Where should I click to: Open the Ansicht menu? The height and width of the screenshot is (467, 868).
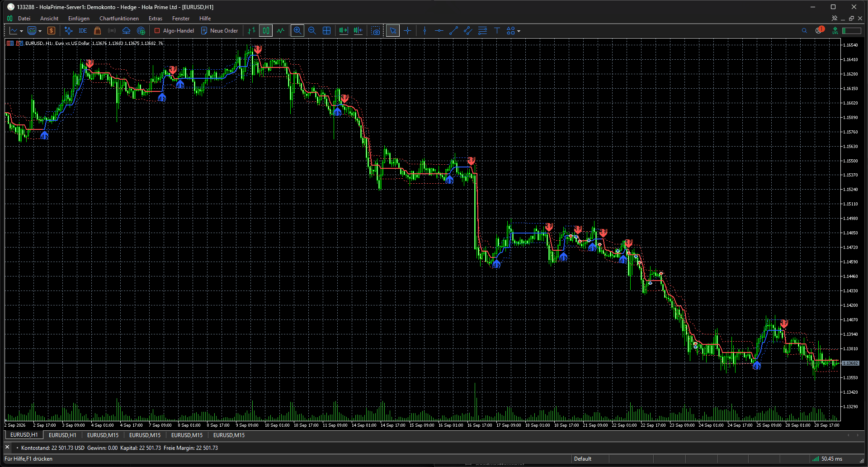[49, 19]
